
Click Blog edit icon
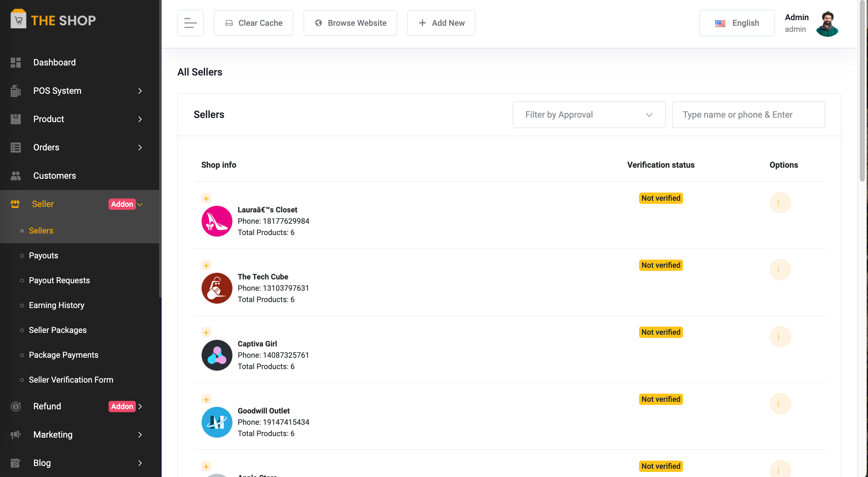coord(15,463)
